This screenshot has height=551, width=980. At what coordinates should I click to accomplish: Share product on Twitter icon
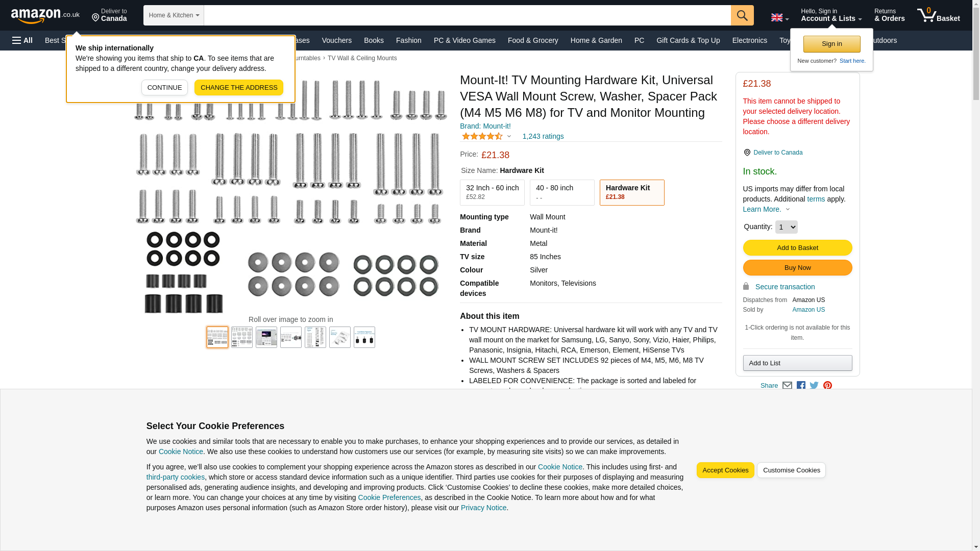[814, 386]
